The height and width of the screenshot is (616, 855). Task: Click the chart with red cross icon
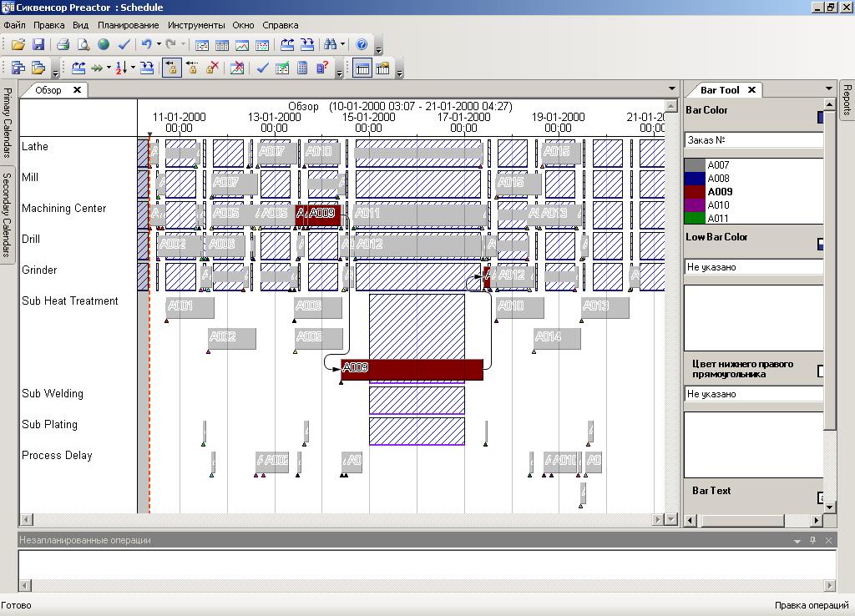pos(237,68)
